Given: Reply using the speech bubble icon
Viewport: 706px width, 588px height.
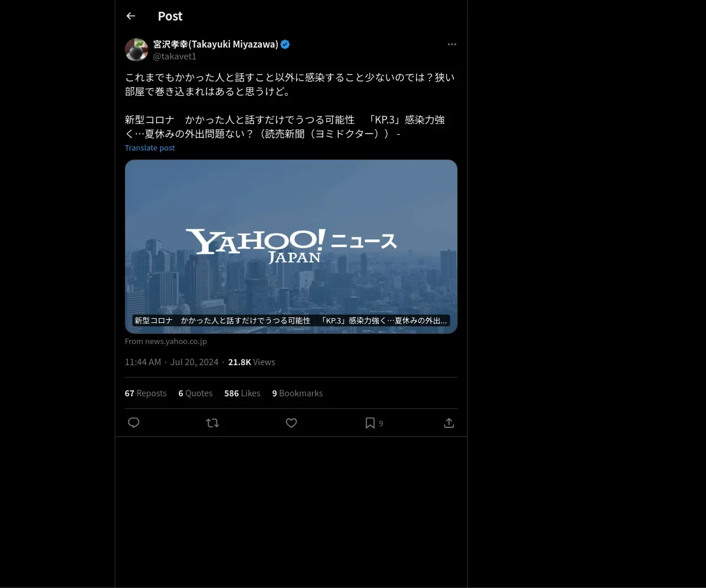Looking at the screenshot, I should click(134, 423).
